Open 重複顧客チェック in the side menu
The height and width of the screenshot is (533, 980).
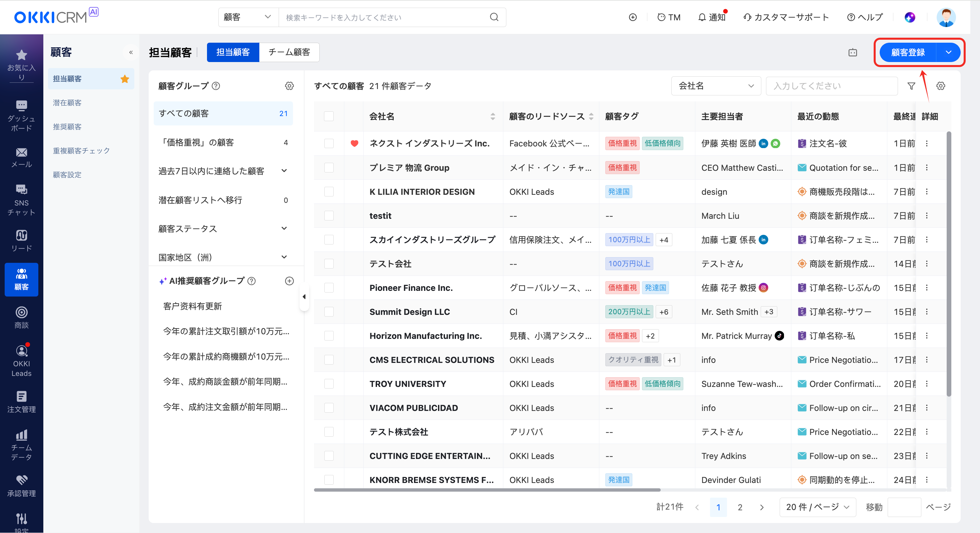(81, 151)
